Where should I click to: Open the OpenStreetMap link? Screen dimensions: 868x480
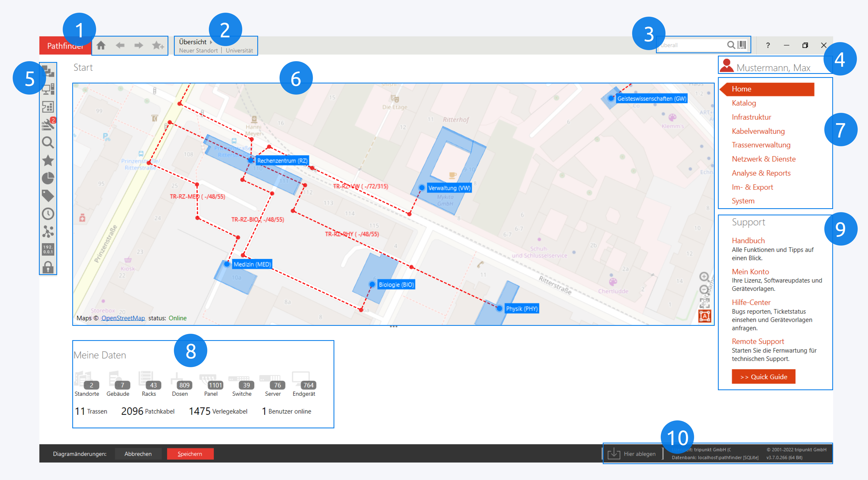[123, 318]
